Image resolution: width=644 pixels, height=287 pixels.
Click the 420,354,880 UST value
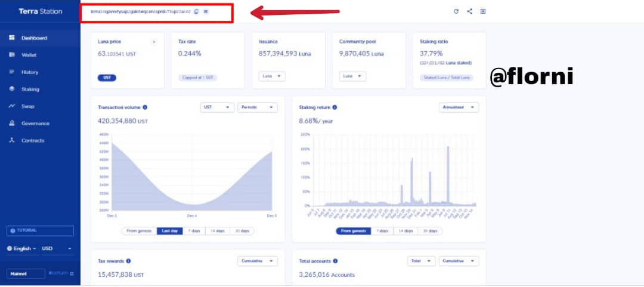[123, 121]
